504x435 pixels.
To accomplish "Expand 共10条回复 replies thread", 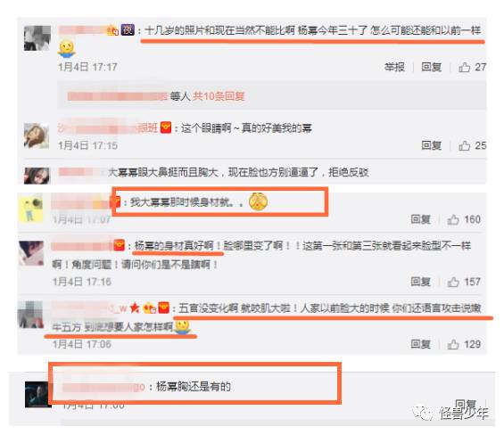I will [x=219, y=96].
